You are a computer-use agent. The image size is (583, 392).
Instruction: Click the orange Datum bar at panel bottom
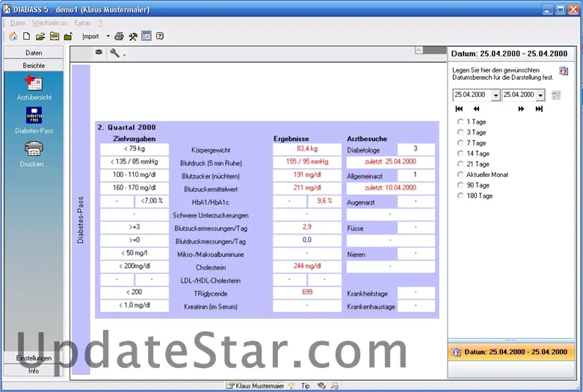(511, 352)
